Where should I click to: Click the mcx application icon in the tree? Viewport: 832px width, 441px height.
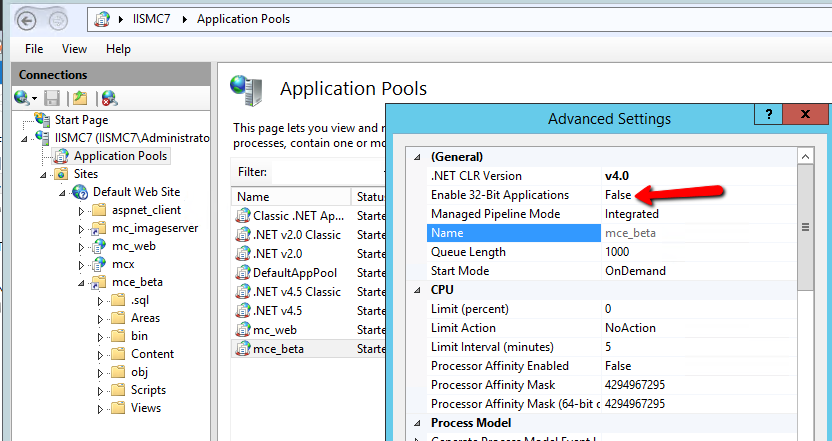[99, 264]
